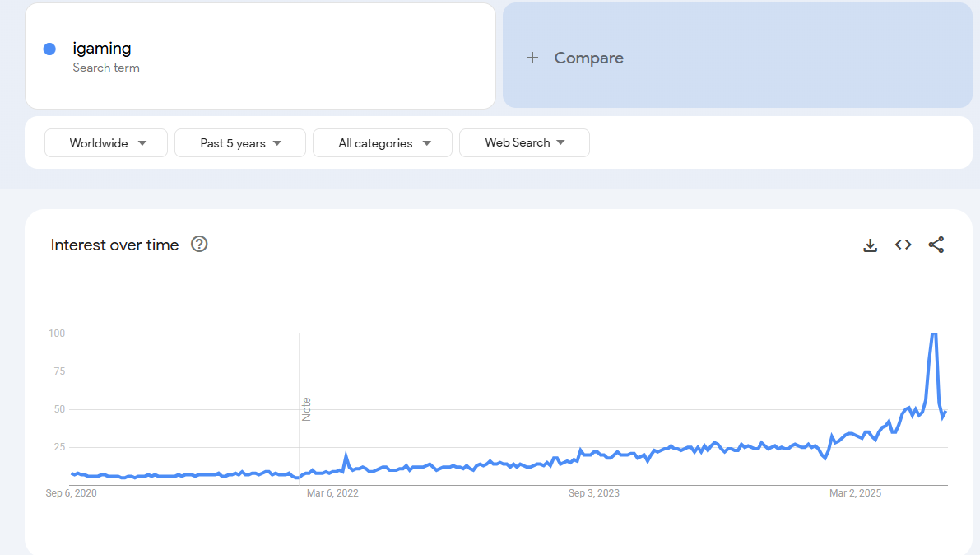Expand the Worldwide region dropdown
The height and width of the screenshot is (555, 980).
click(x=106, y=143)
